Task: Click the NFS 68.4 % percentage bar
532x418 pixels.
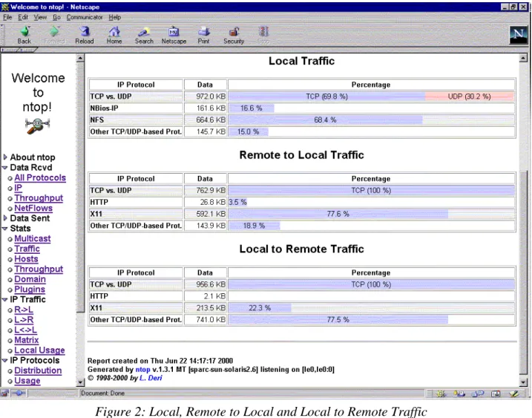Action: (326, 120)
